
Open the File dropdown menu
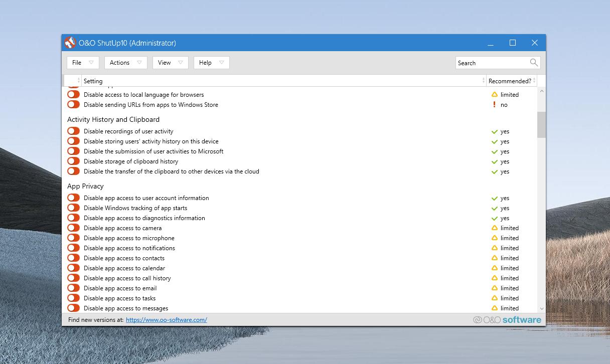pos(83,63)
